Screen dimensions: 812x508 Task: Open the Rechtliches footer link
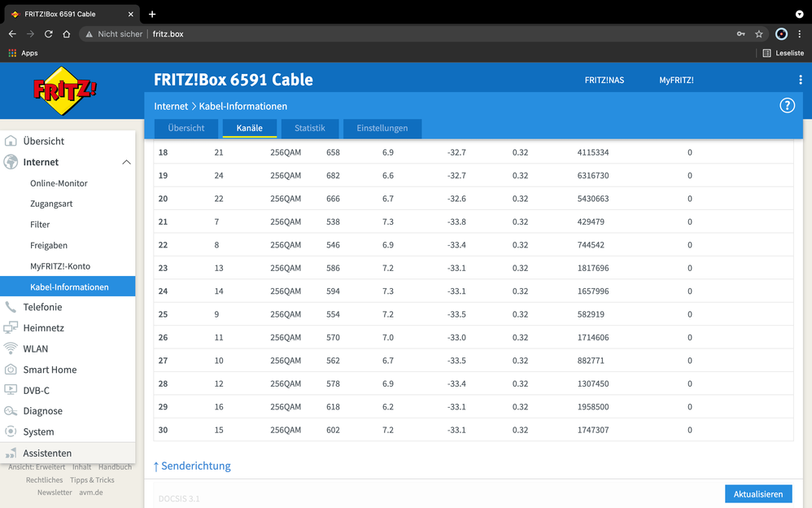45,480
